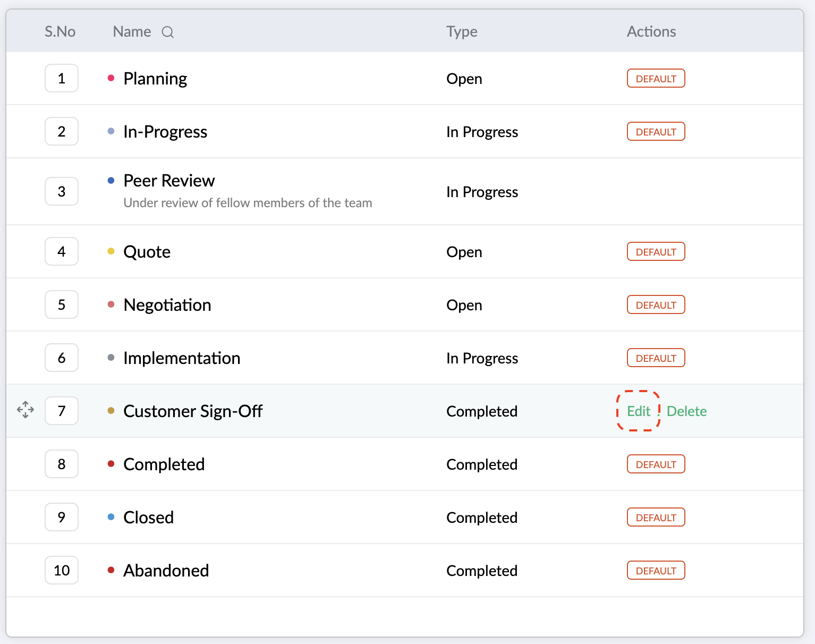Select the serial number box 3
The image size is (815, 644).
click(x=62, y=191)
